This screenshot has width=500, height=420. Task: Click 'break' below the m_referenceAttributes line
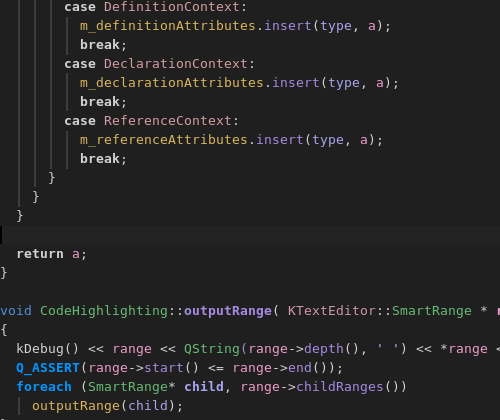100,159
